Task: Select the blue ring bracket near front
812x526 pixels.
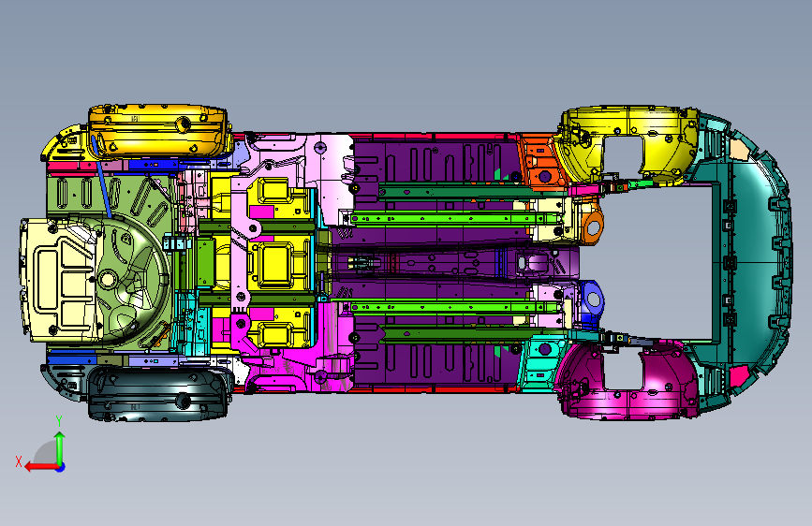Action: [591, 299]
